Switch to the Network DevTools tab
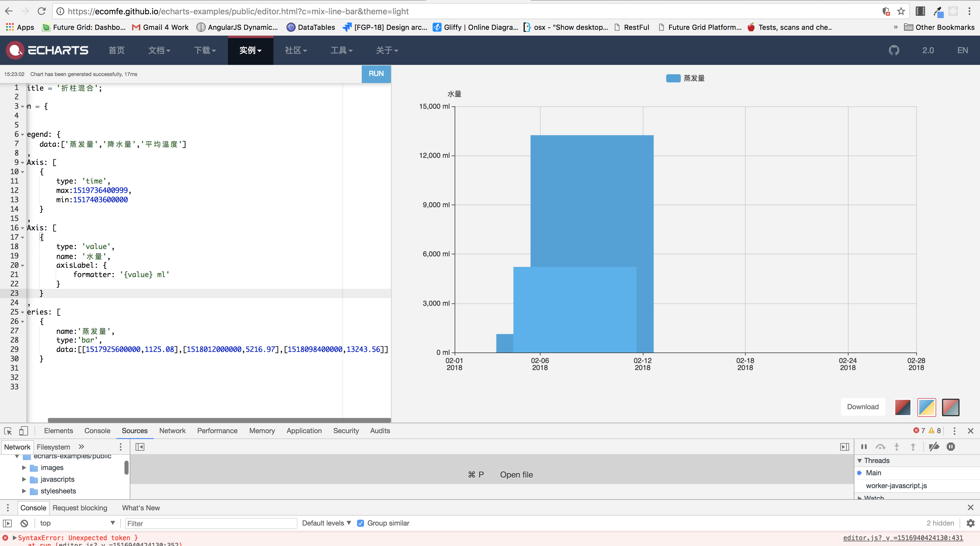Screen dimensions: 980x546 coord(172,430)
